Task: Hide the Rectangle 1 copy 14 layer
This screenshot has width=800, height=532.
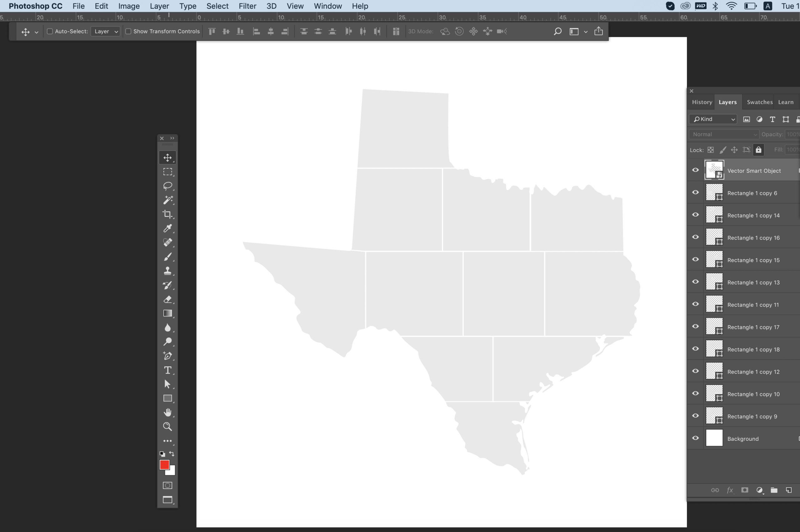Action: (695, 215)
